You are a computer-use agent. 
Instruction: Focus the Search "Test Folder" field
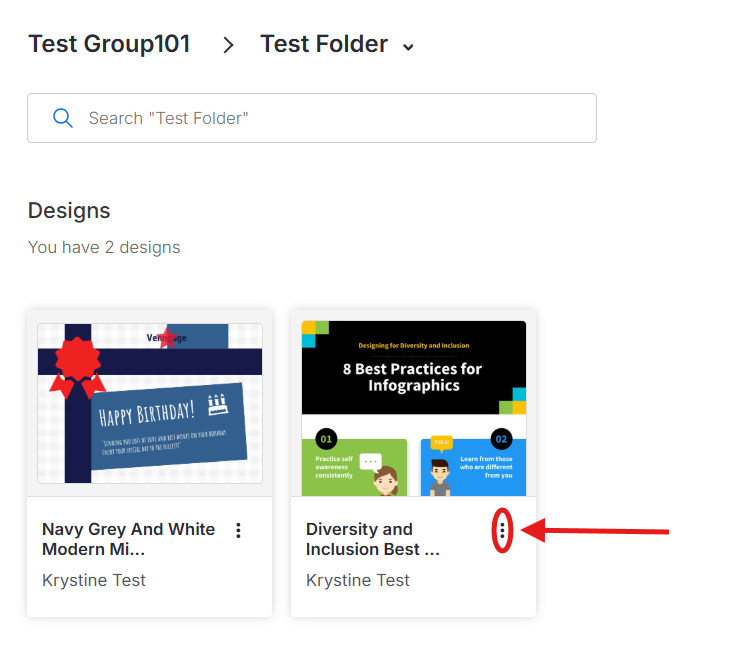[330, 118]
